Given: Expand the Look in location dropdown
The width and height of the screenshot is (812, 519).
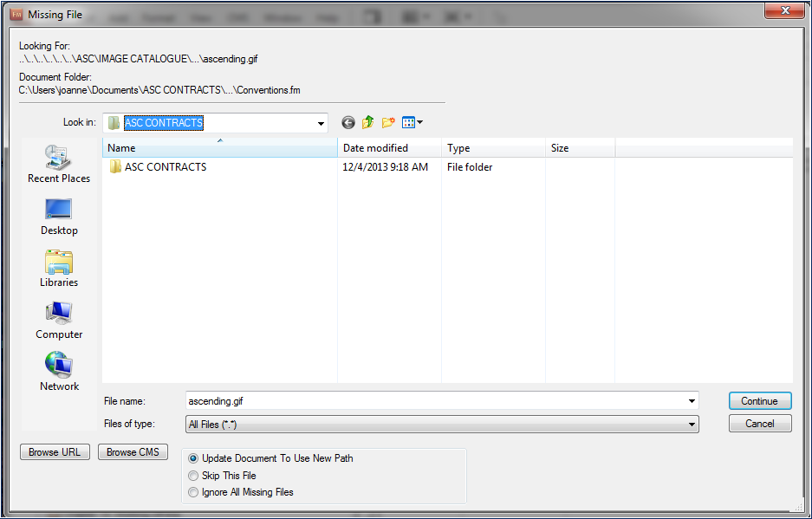Looking at the screenshot, I should coord(321,122).
